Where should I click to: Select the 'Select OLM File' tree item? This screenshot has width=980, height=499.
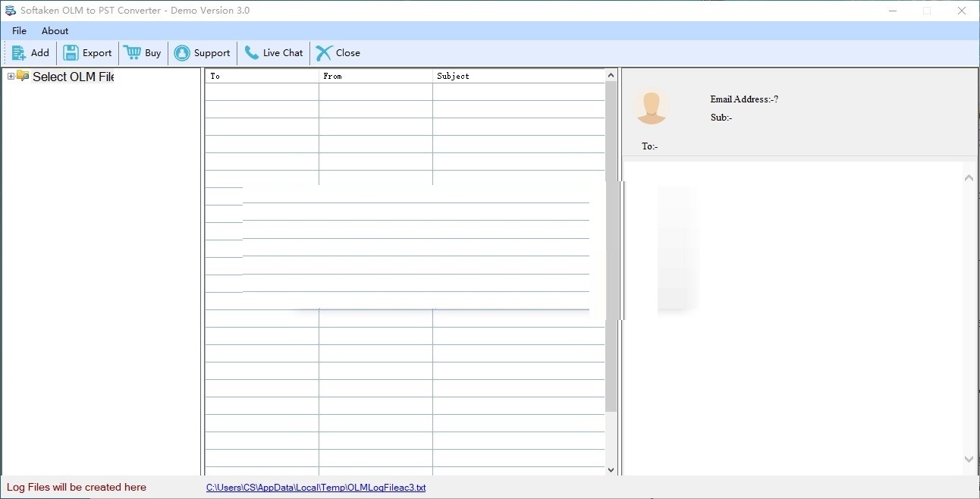[74, 77]
